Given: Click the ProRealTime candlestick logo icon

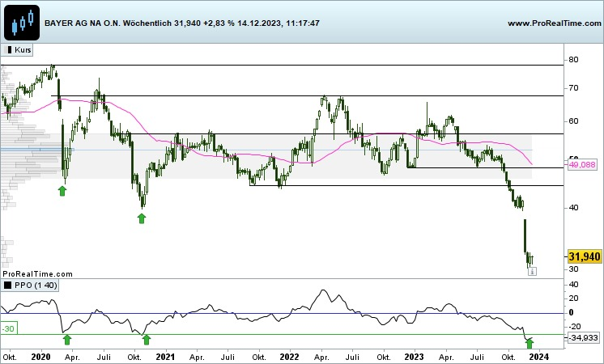Looking at the screenshot, I should [22, 23].
